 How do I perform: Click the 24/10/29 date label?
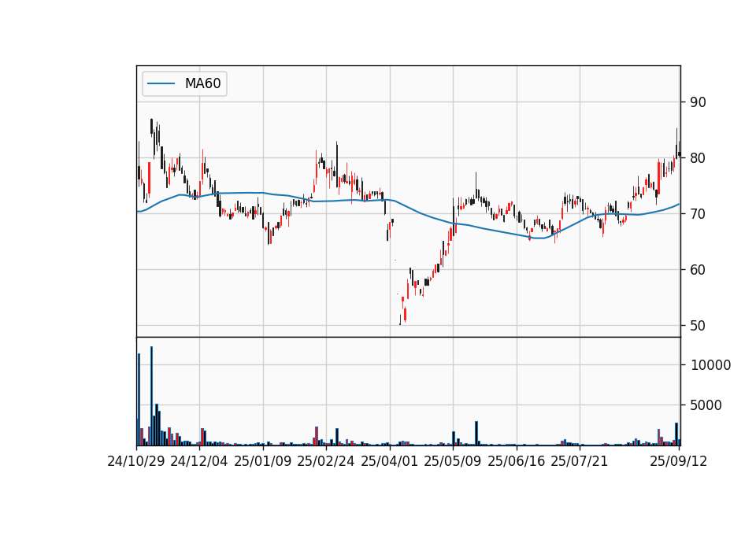pos(136,461)
